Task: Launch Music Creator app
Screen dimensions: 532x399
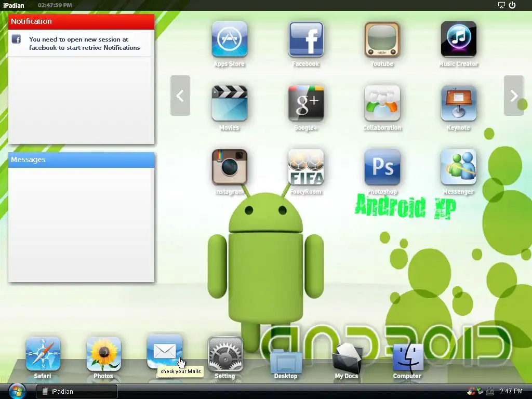Action: point(458,39)
